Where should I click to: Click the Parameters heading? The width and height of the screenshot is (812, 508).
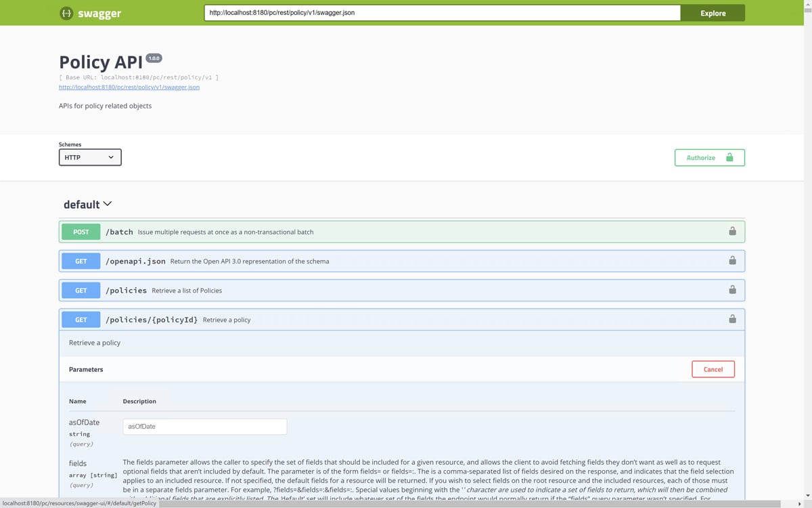pos(86,370)
